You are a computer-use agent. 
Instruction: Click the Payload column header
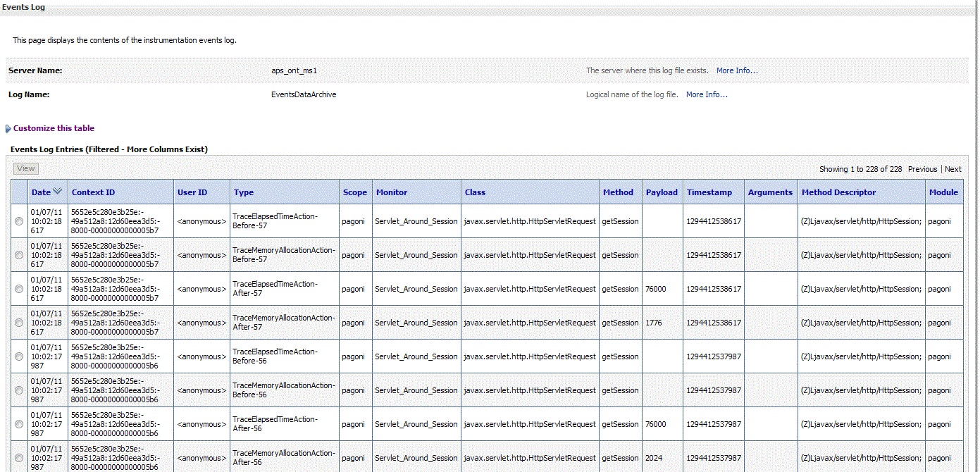tap(662, 192)
